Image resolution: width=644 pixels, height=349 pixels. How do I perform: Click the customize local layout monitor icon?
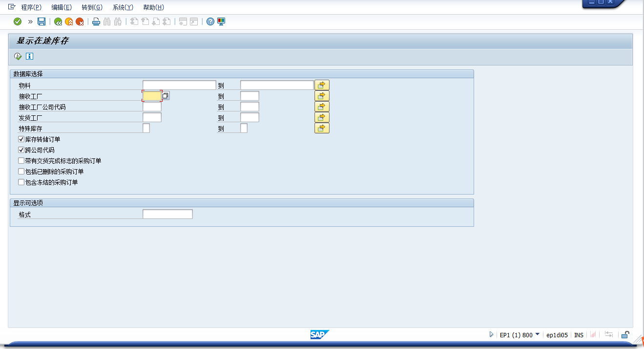tap(221, 22)
